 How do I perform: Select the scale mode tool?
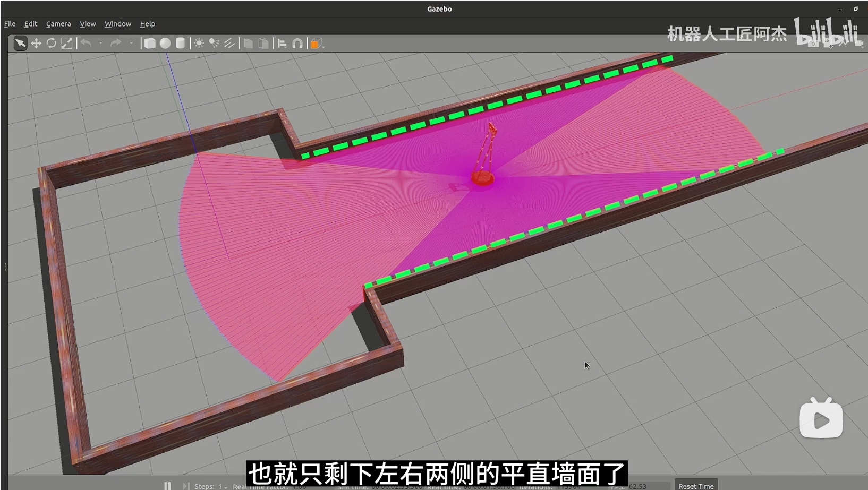point(67,43)
